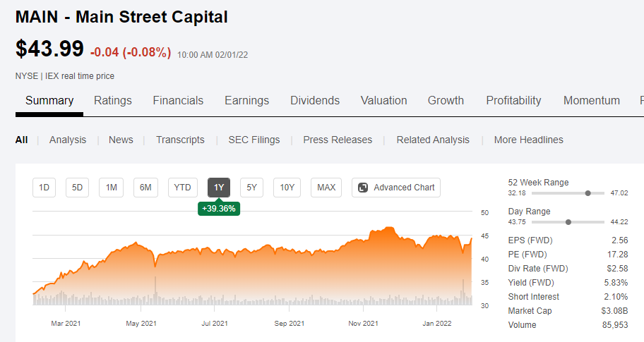Click the -0.04 (-0.08%) price change

[131, 52]
